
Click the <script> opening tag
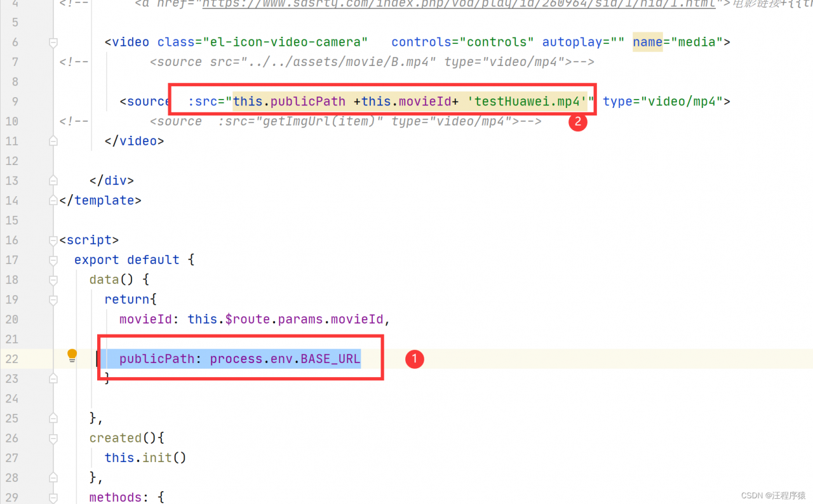89,240
